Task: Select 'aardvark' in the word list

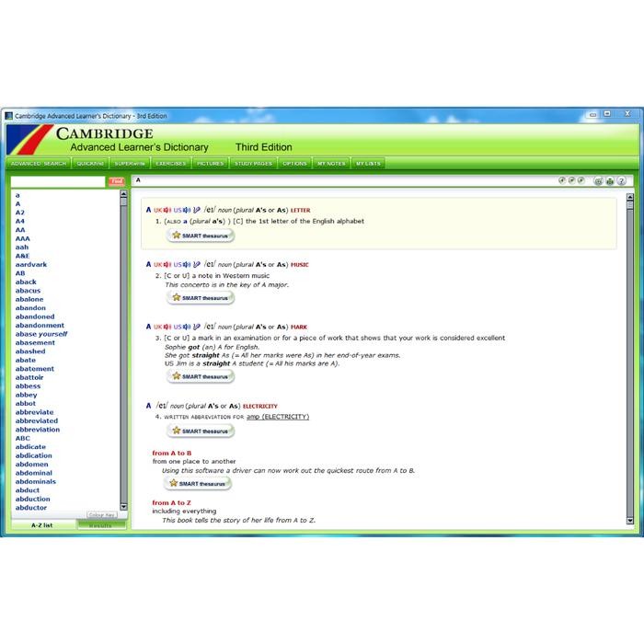Action: (x=31, y=265)
